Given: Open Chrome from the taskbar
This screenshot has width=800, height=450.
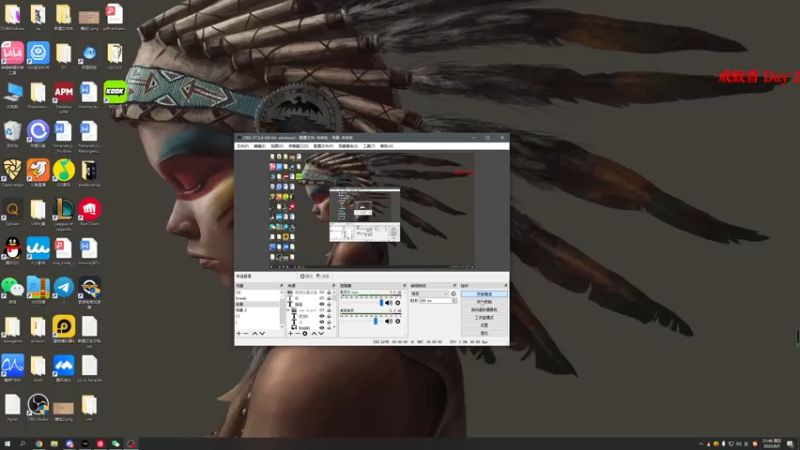Looking at the screenshot, I should [x=39, y=444].
